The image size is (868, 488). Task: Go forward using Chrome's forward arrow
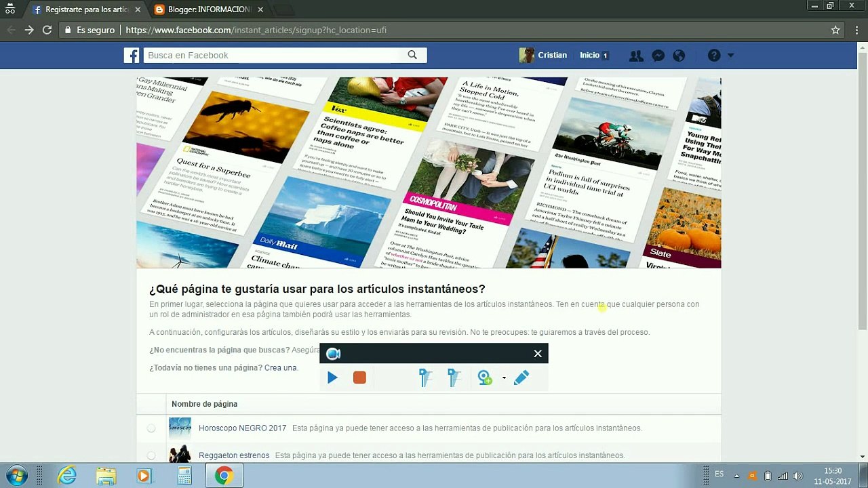tap(28, 30)
